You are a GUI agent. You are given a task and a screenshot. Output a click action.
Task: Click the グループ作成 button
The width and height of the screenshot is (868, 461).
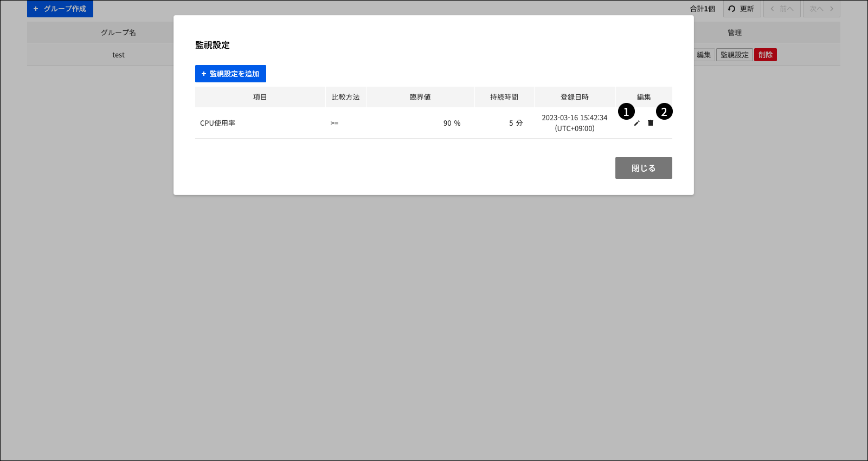[60, 9]
